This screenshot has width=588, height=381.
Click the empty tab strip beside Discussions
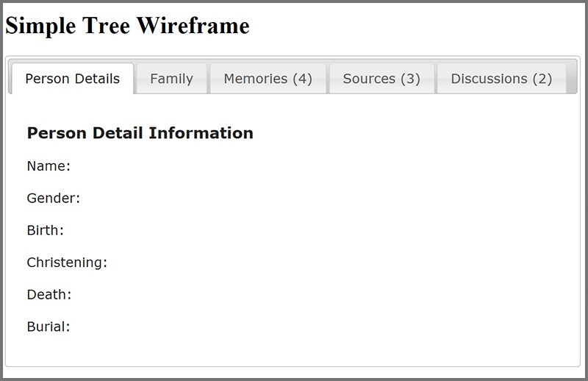[x=572, y=78]
